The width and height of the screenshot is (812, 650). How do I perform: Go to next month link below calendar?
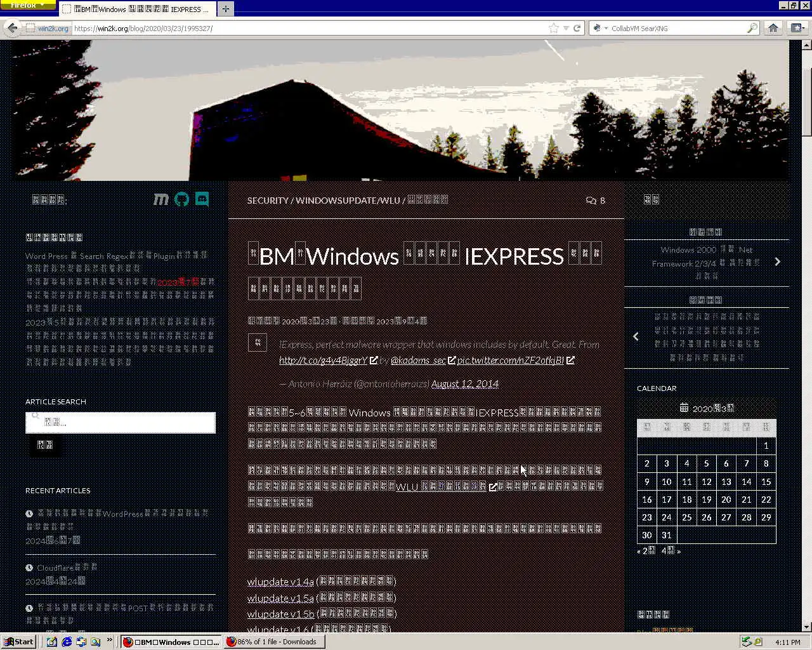click(x=671, y=551)
